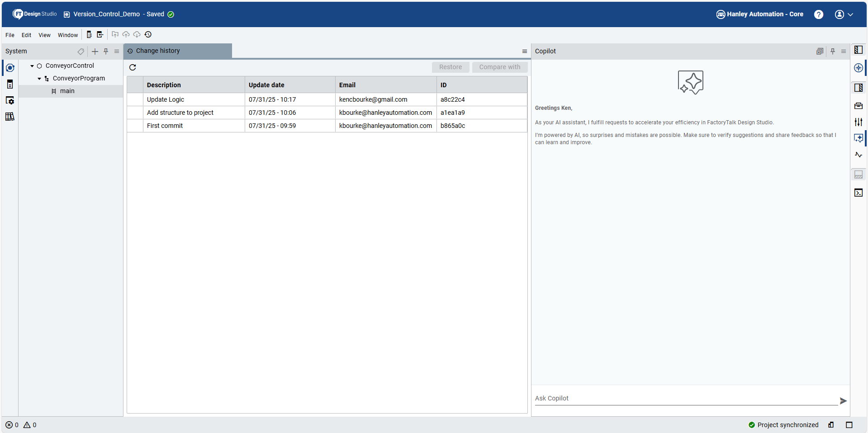The image size is (868, 433).
Task: Open change history from the toolbar clock icon
Action: [148, 34]
